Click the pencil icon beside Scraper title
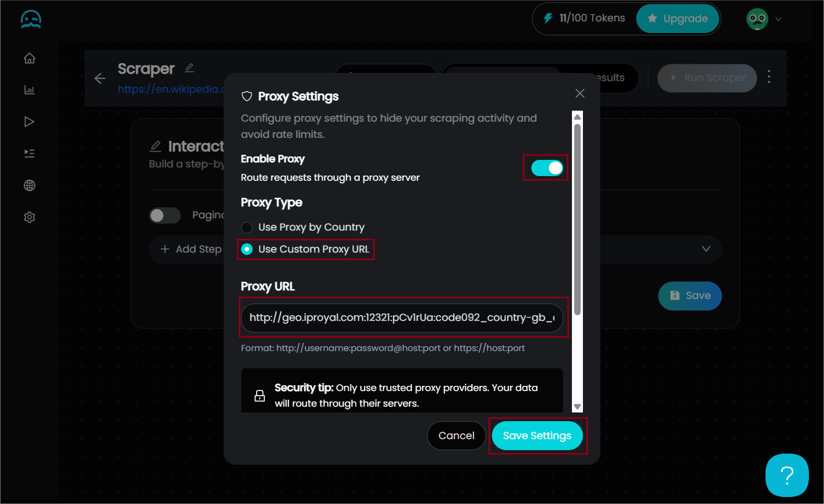Screen dimensions: 824x504 [189, 68]
